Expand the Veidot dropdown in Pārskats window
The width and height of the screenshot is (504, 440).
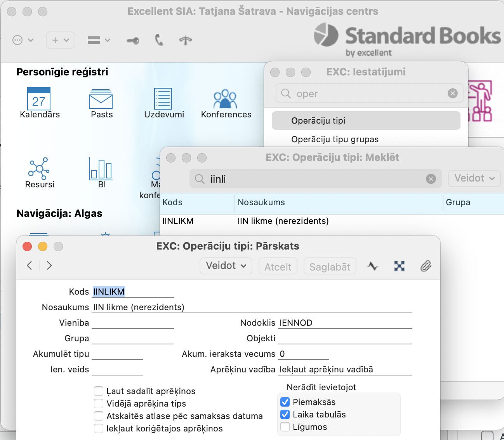tap(226, 266)
